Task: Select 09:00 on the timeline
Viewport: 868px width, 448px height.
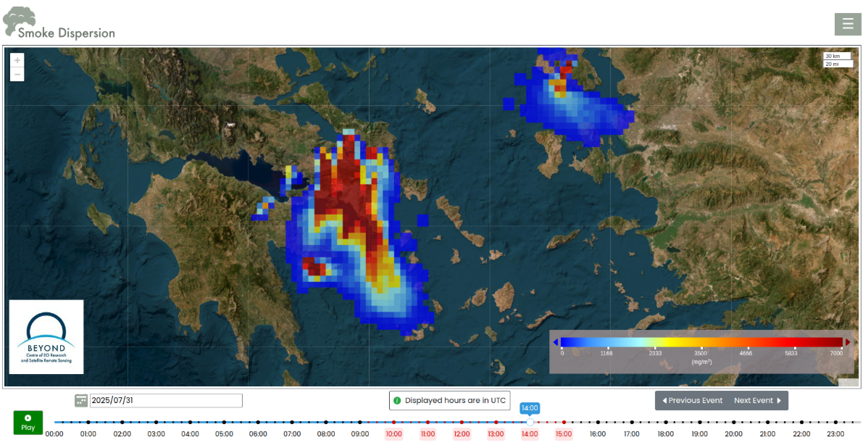Action: pos(360,434)
